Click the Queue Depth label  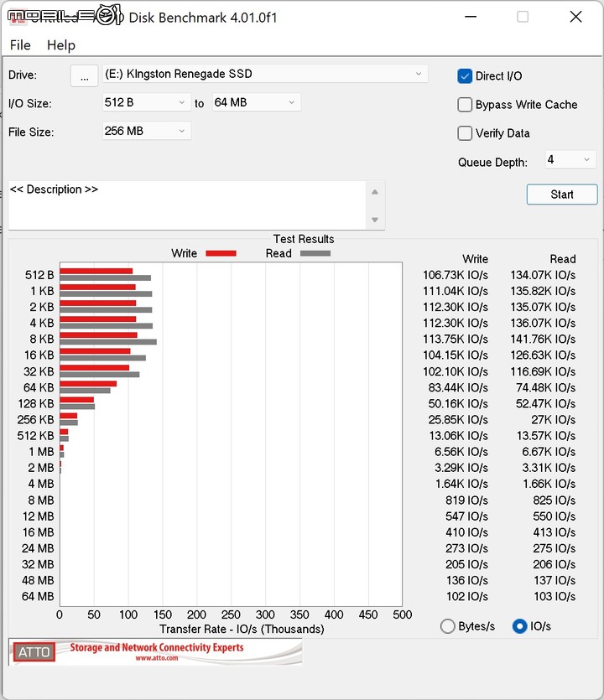pyautogui.click(x=492, y=162)
